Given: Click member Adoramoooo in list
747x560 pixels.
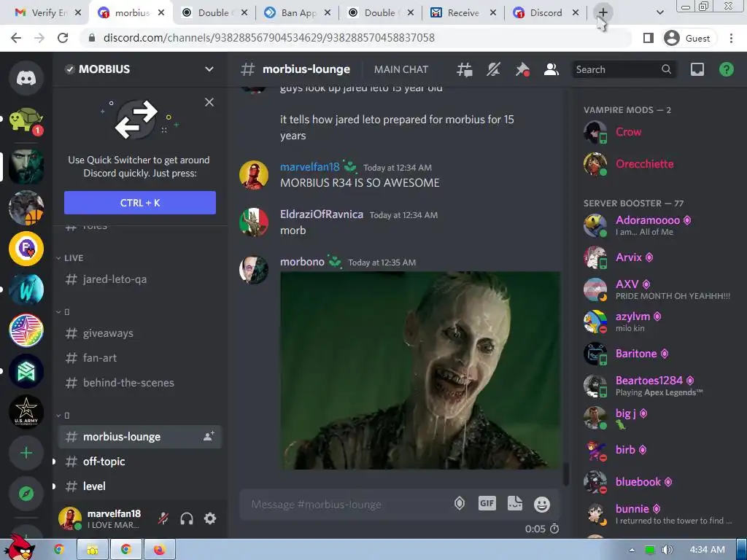Looking at the screenshot, I should coord(659,225).
